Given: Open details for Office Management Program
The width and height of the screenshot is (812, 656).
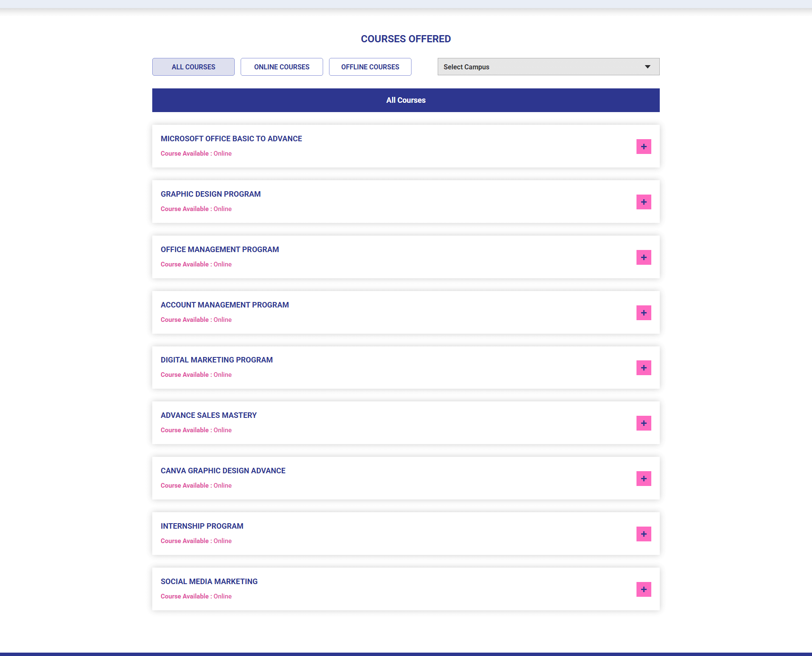Looking at the screenshot, I should point(644,257).
